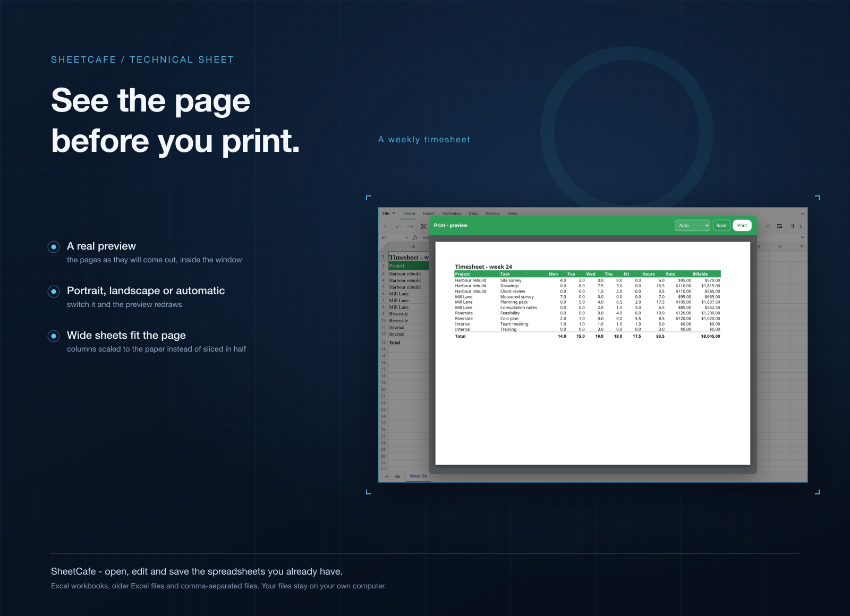Viewport: 850px width, 616px height.
Task: Click 'Billable' column header in preview
Action: coord(700,274)
